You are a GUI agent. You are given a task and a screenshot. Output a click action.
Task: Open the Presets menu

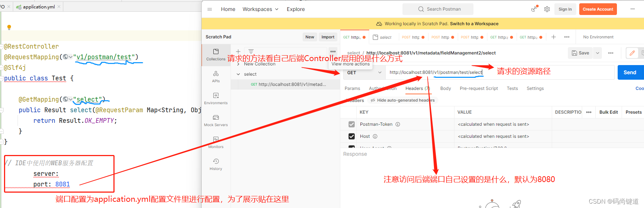click(x=633, y=112)
